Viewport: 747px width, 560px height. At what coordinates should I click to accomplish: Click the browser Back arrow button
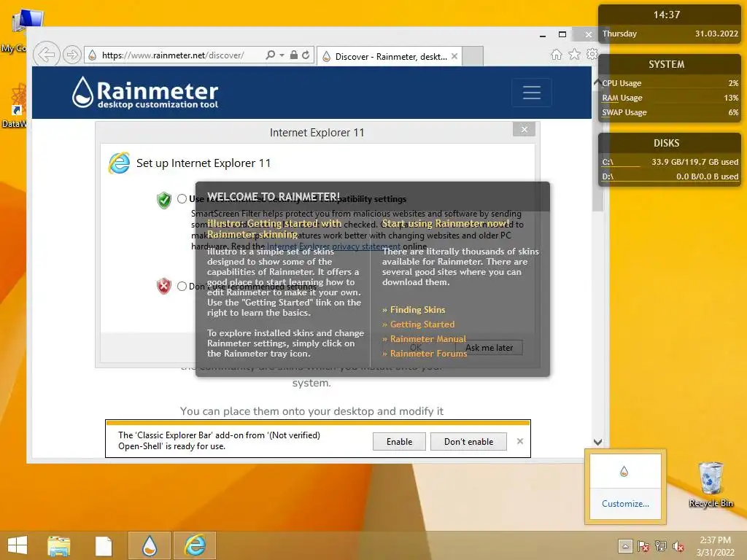(46, 55)
